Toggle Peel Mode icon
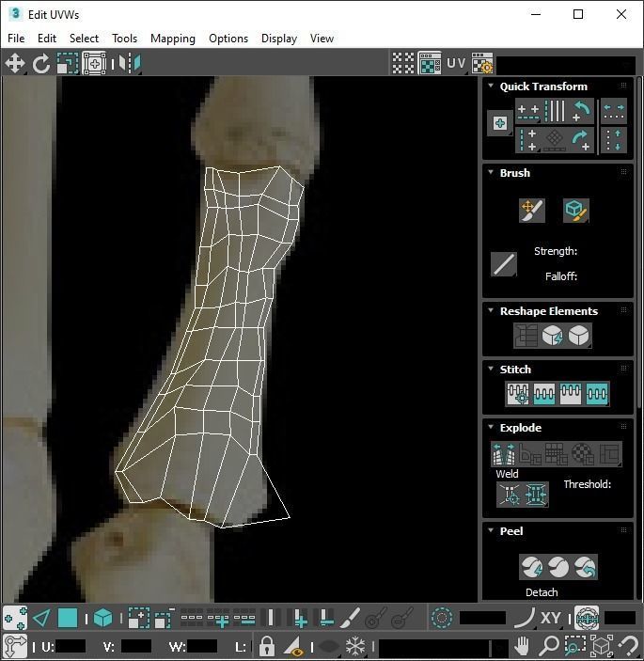 [558, 567]
